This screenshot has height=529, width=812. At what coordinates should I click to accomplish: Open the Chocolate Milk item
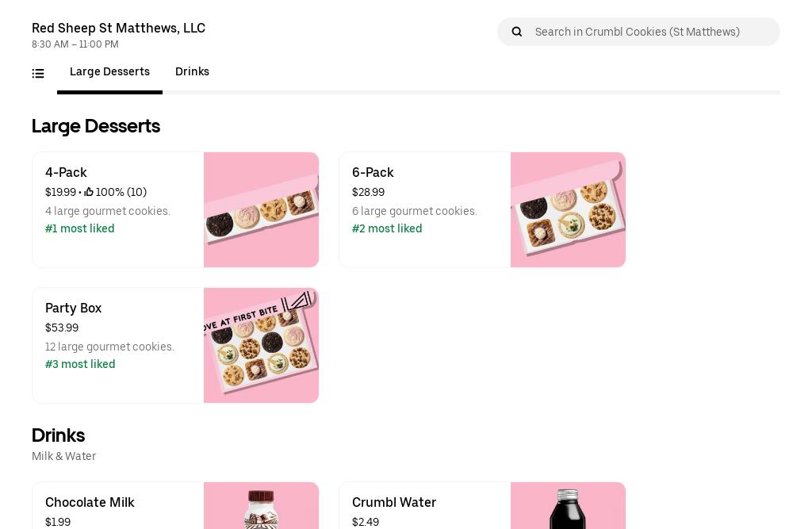coord(90,503)
